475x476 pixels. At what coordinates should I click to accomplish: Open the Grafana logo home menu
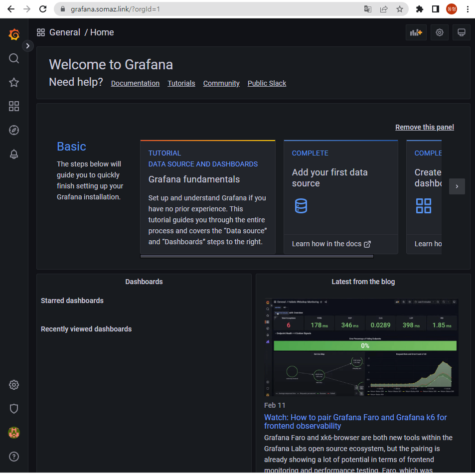[14, 34]
